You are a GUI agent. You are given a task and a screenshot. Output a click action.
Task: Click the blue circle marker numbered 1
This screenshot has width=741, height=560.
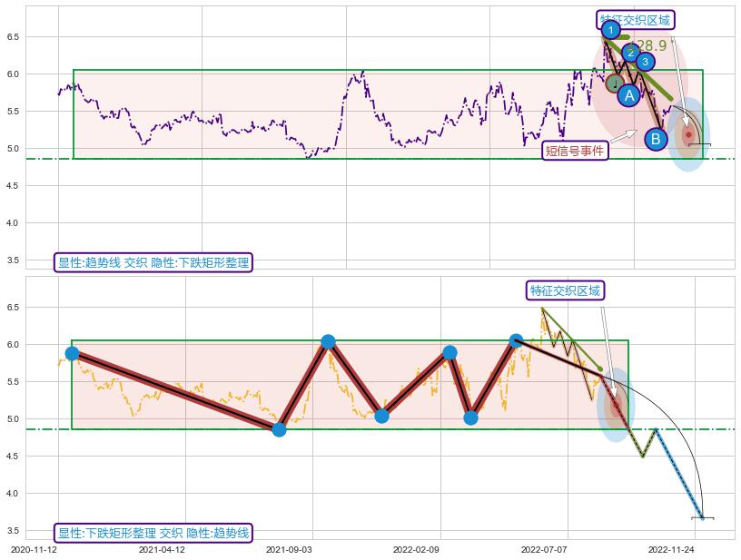(x=611, y=30)
